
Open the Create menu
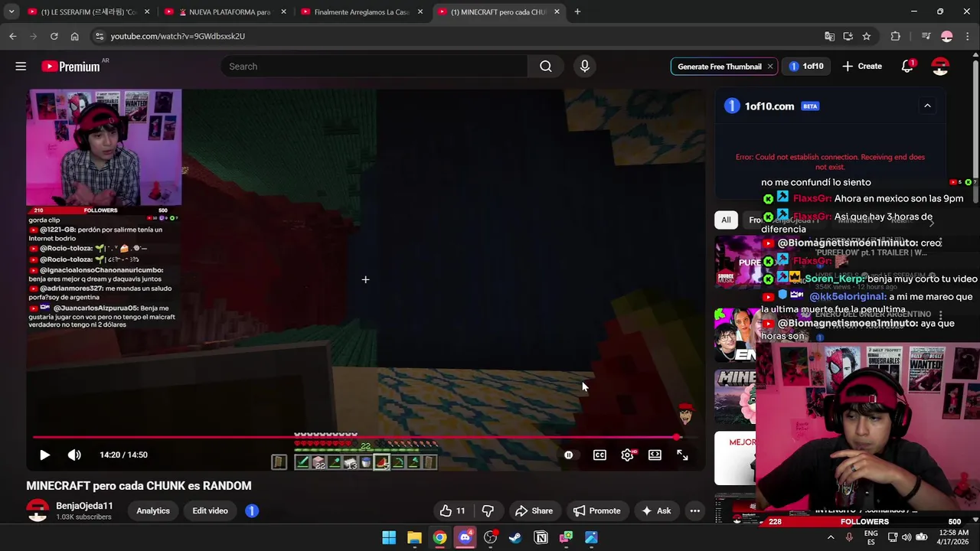(x=862, y=67)
